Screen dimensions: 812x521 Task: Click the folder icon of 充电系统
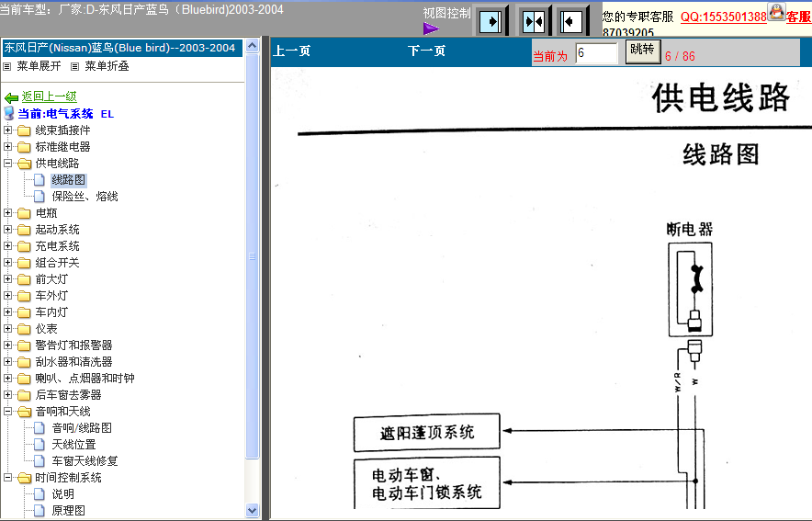click(24, 246)
